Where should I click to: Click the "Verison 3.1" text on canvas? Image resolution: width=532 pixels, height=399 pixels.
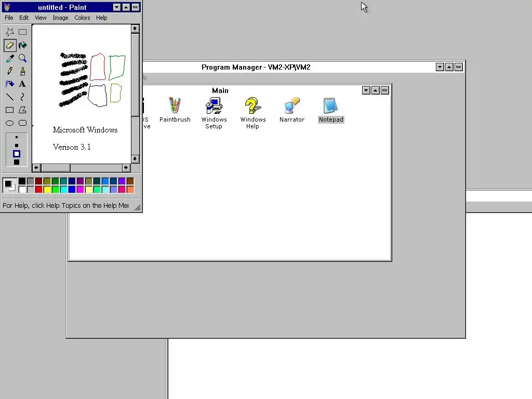pos(72,147)
